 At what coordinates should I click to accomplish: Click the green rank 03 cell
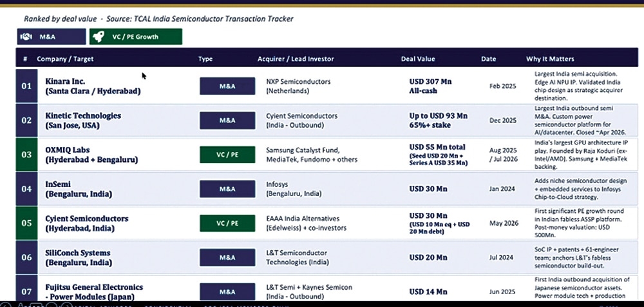coord(26,155)
